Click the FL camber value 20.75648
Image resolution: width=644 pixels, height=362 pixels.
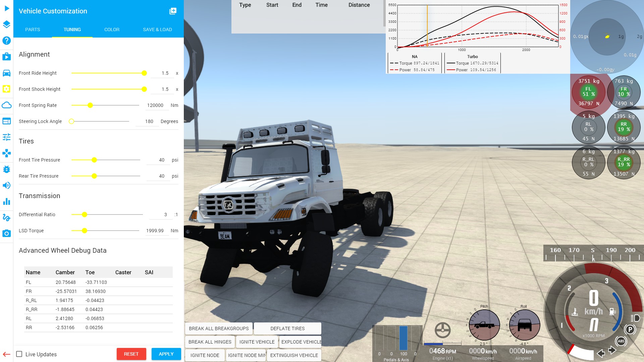tap(66, 282)
